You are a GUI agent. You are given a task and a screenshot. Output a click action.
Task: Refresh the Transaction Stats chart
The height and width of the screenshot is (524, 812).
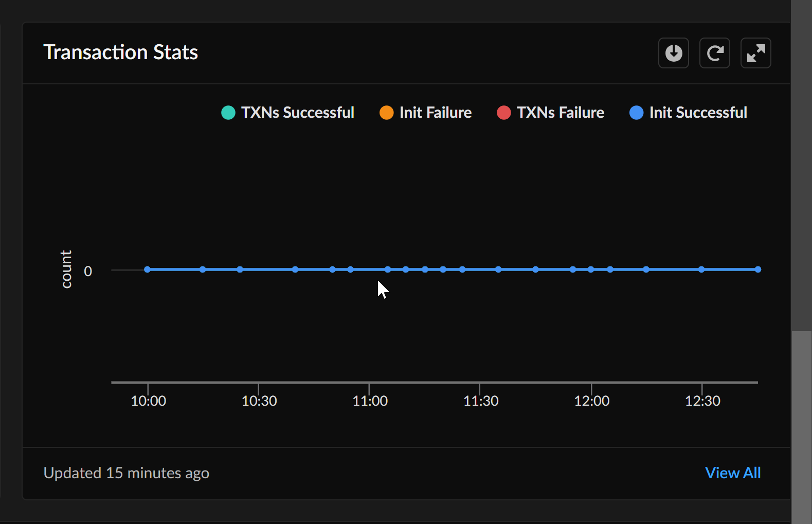714,52
